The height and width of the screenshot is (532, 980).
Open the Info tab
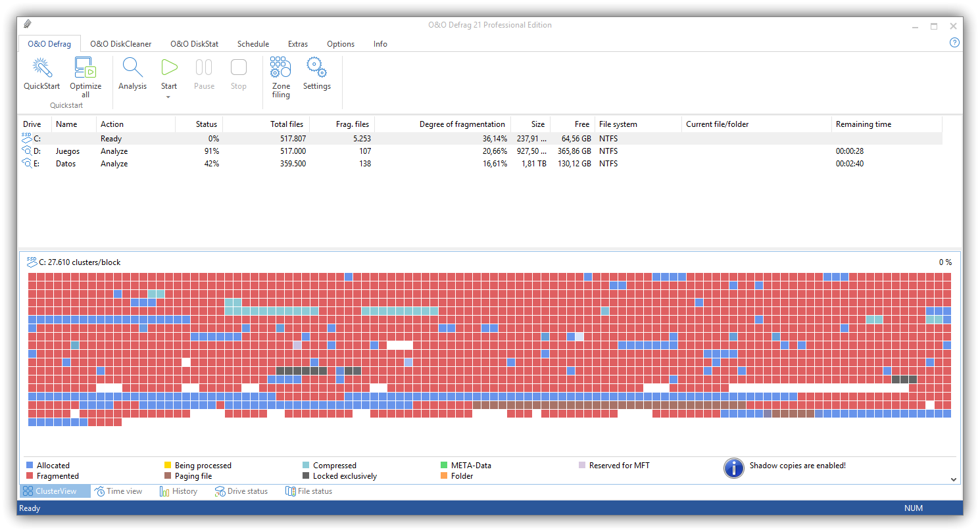[380, 44]
